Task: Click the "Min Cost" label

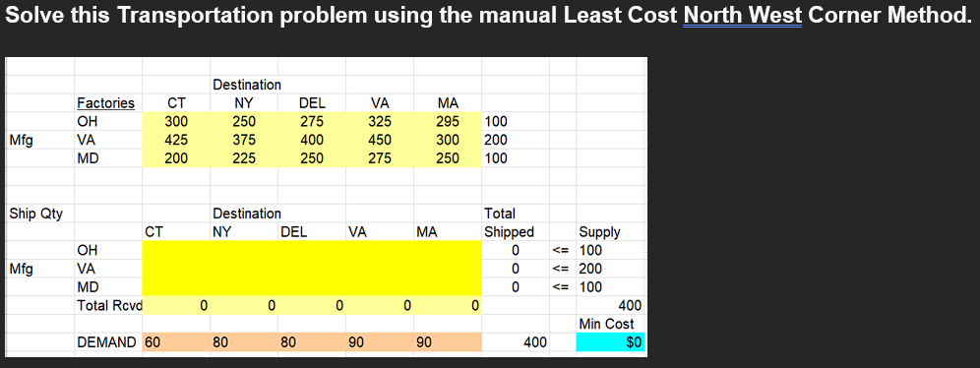Action: (x=606, y=324)
